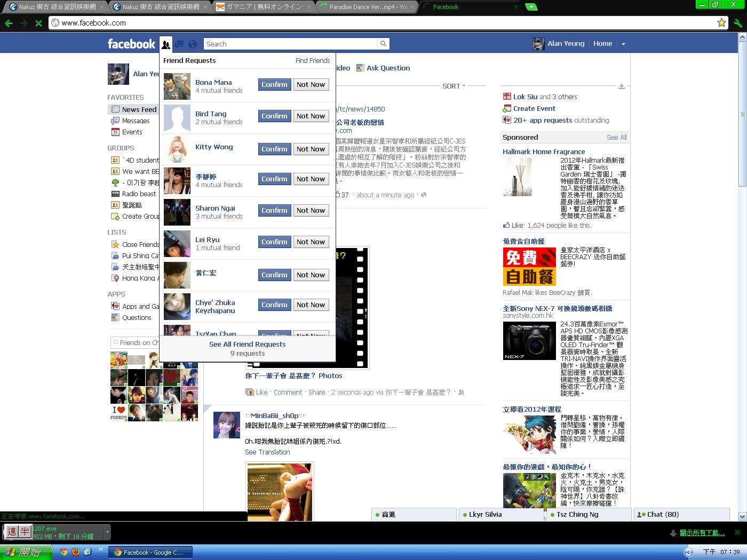
Task: Open the Lok Siu and 3 others link
Action: [545, 97]
